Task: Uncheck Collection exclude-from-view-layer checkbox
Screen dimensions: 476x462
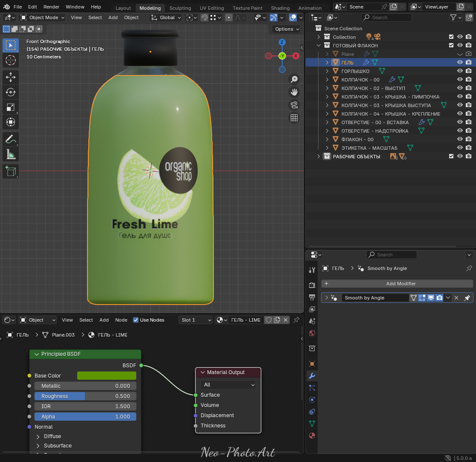Action: click(x=451, y=37)
